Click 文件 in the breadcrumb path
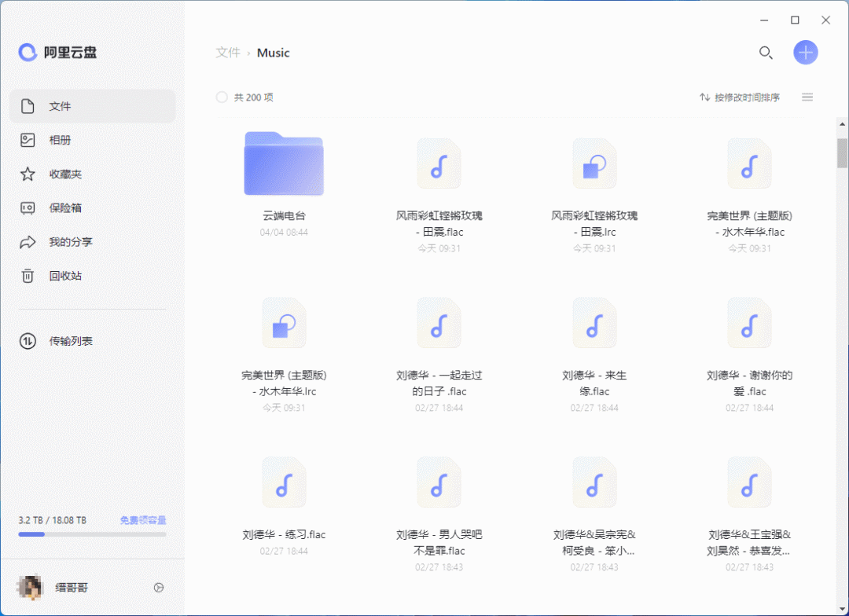The height and width of the screenshot is (616, 849). (227, 53)
